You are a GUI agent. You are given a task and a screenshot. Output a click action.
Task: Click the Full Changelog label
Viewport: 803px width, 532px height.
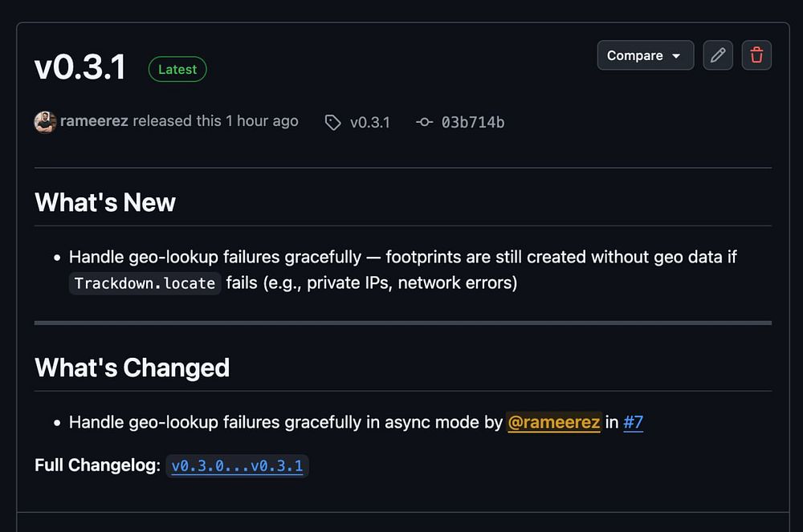97,466
